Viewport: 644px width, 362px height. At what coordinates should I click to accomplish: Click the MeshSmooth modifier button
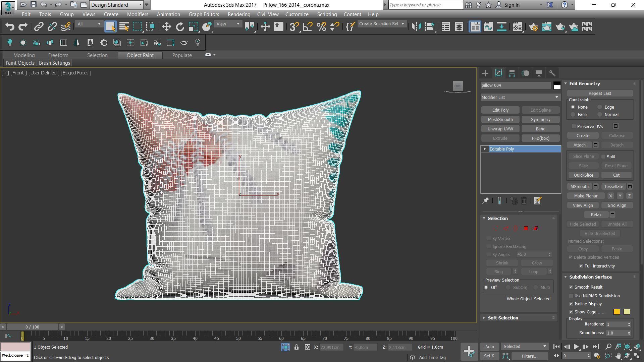(x=500, y=120)
